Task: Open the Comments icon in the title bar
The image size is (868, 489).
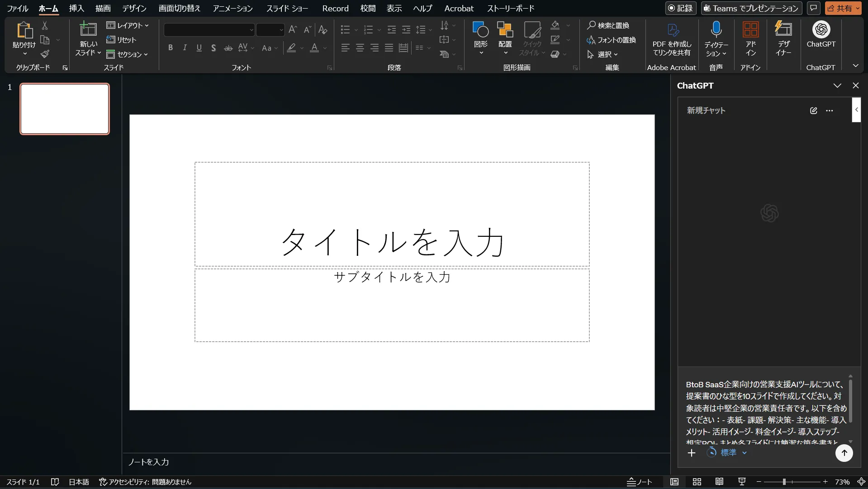Action: (813, 8)
